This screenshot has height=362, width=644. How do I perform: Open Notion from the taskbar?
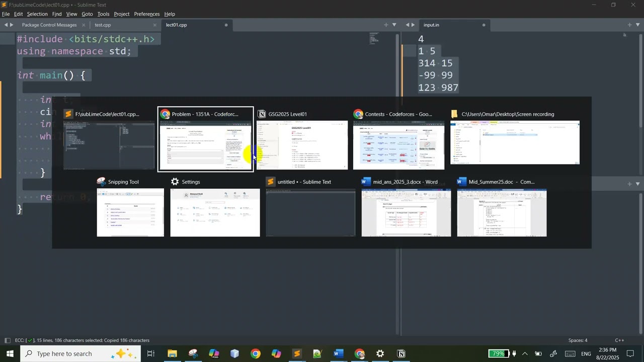tap(401, 353)
